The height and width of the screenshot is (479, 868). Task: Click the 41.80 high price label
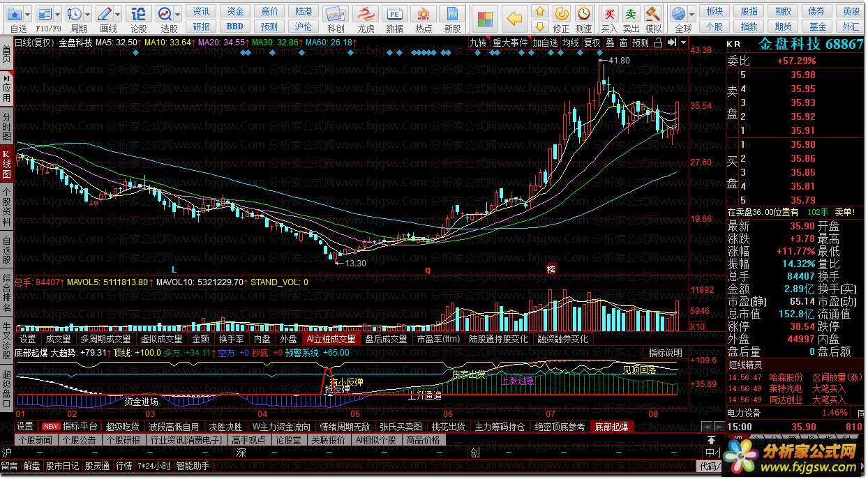coord(618,61)
